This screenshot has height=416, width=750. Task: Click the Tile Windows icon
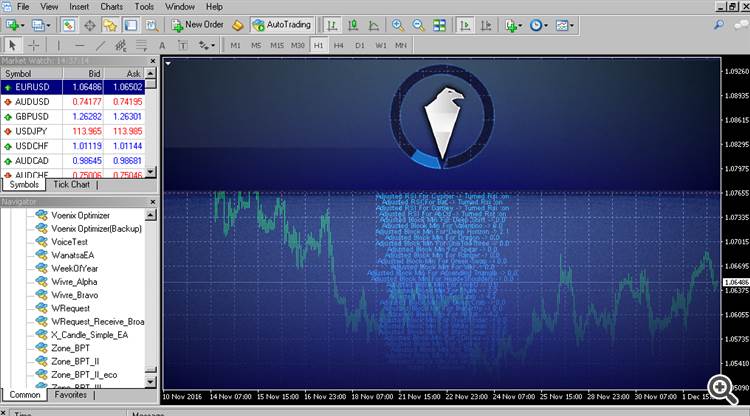(x=439, y=25)
